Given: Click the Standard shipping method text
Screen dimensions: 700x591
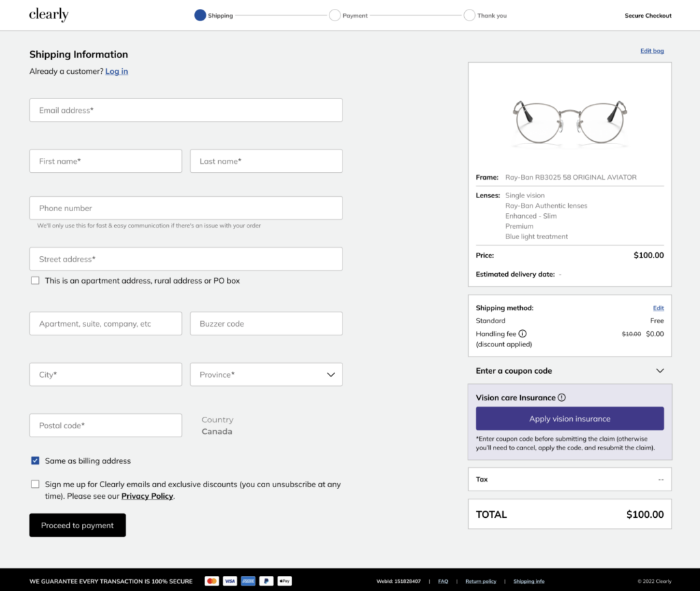Looking at the screenshot, I should (x=491, y=320).
